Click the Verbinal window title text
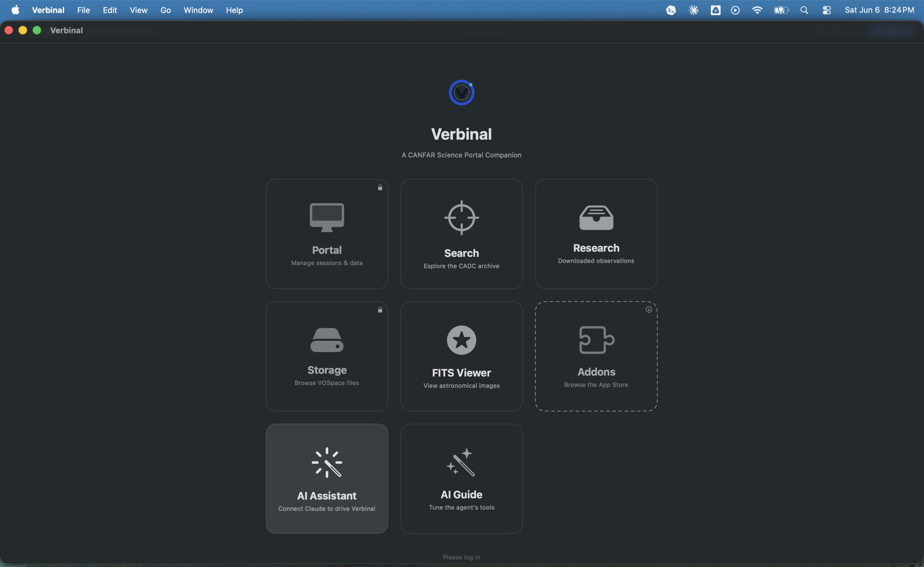Viewport: 924px width, 567px height. [x=66, y=30]
